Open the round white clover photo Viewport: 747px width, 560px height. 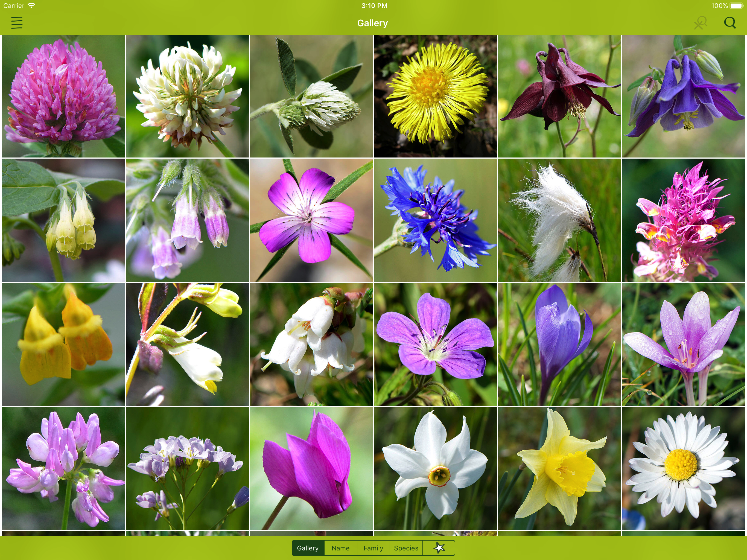[x=187, y=96]
